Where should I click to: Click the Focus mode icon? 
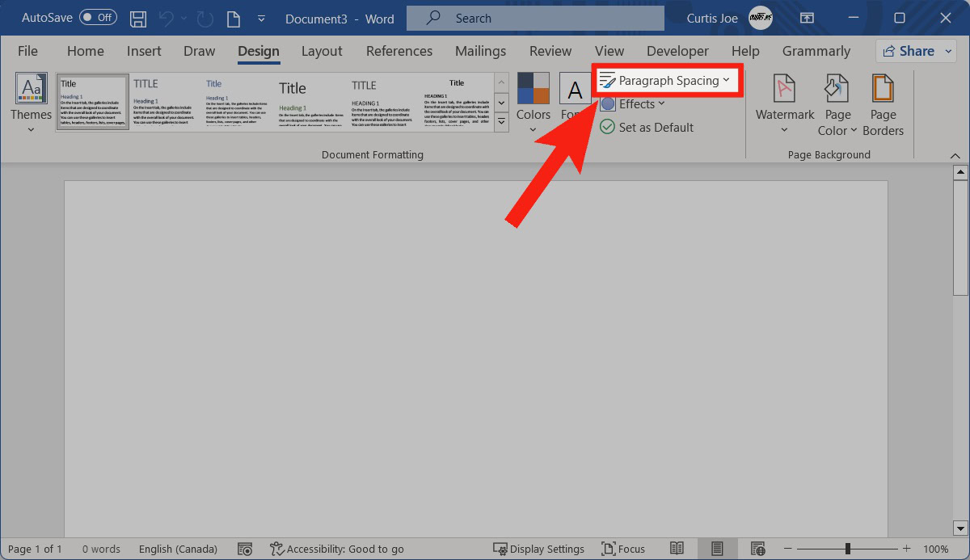[623, 549]
